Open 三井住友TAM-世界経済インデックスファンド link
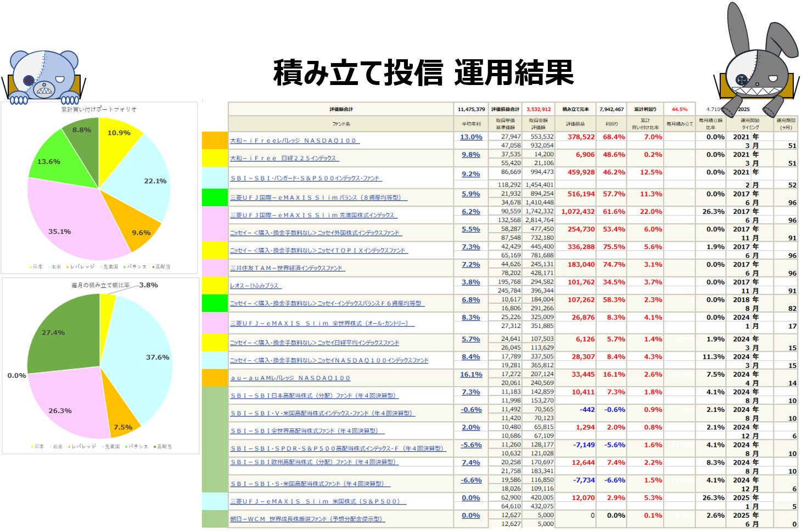Screen dimensions: 802x532 (x=287, y=268)
